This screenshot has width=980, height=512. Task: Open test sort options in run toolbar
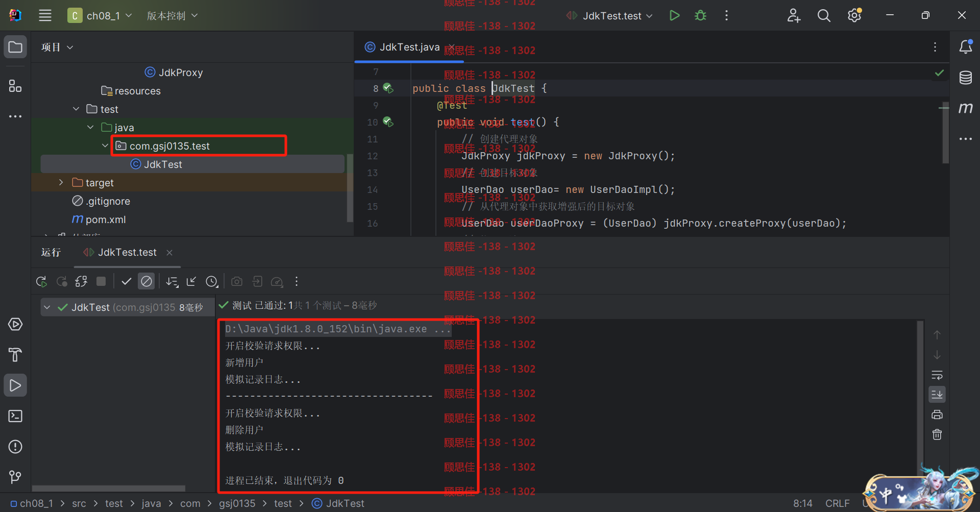tap(172, 281)
